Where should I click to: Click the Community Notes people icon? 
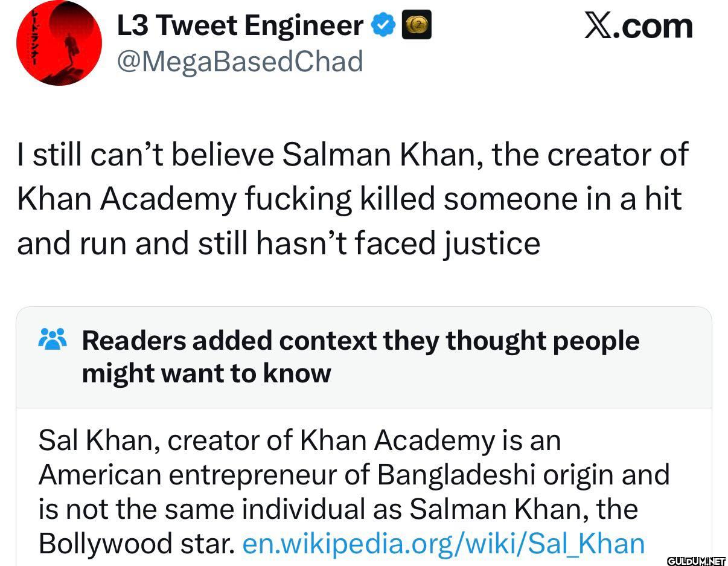(x=53, y=341)
